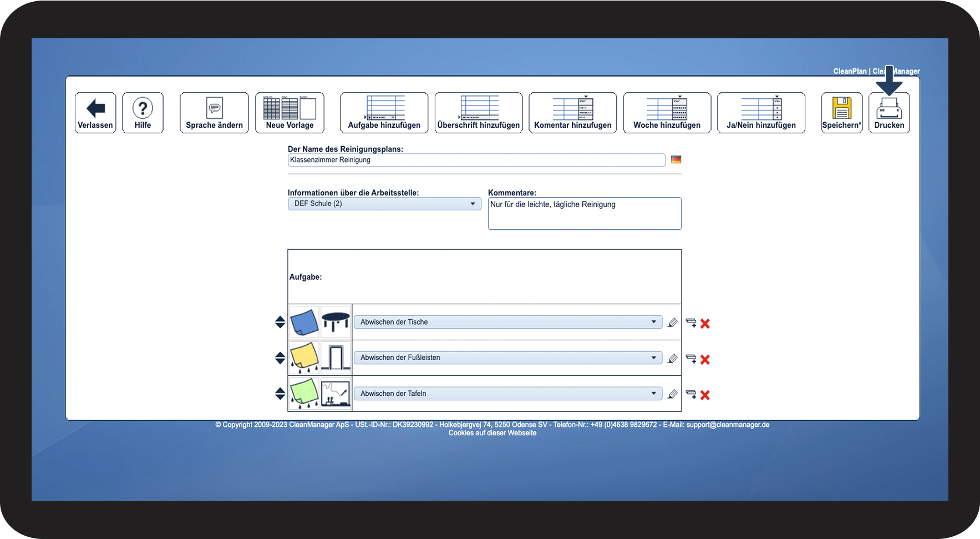980x539 pixels.
Task: Click reorder arrows for Abwischen der Tafeln
Action: [280, 394]
